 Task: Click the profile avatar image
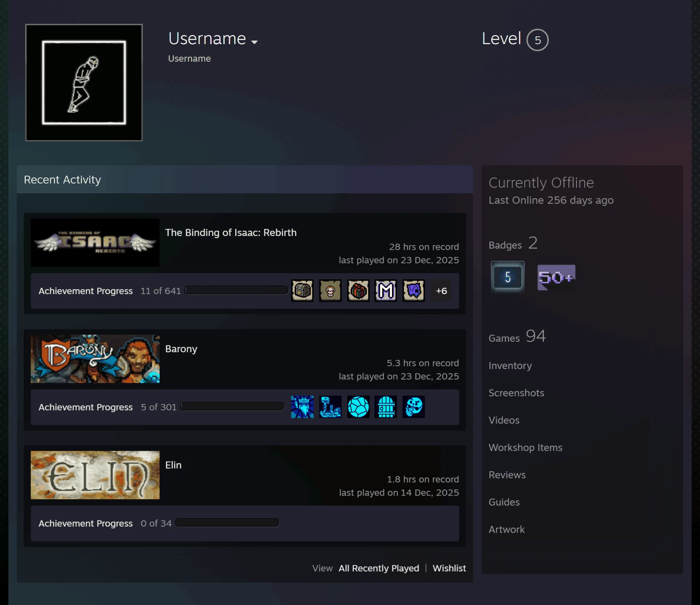[x=84, y=82]
